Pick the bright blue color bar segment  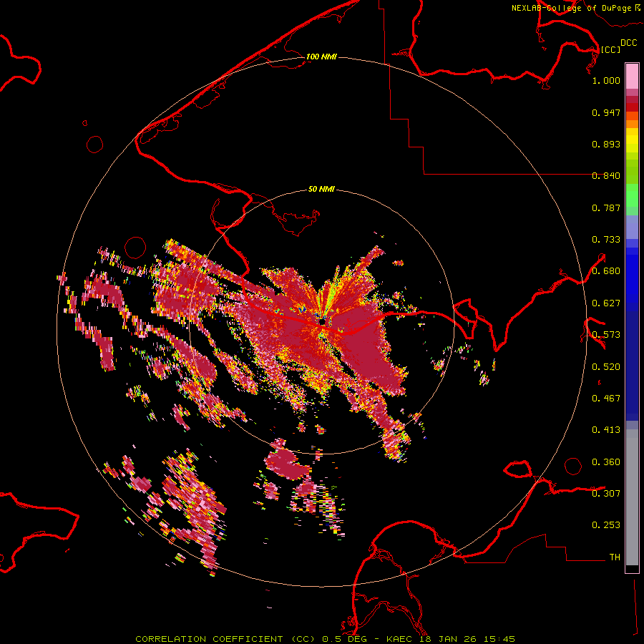point(632,275)
